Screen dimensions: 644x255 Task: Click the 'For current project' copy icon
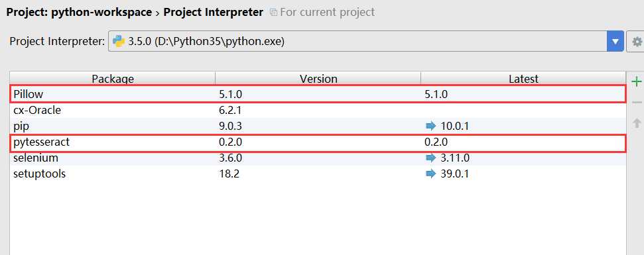273,13
